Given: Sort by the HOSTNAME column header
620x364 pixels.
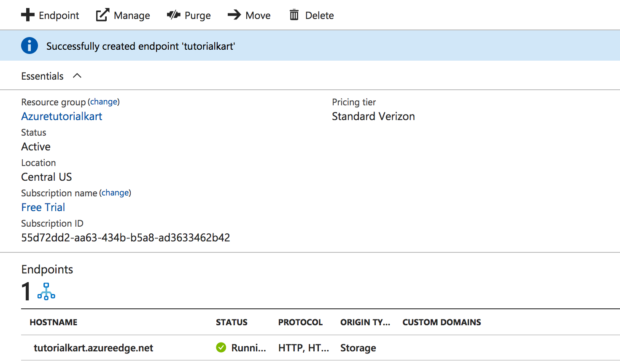Looking at the screenshot, I should click(x=54, y=322).
